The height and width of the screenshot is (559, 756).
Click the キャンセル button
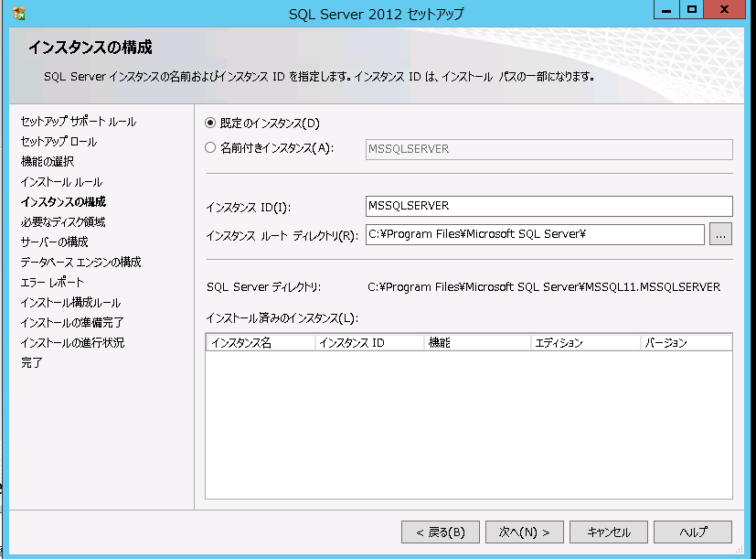(609, 532)
